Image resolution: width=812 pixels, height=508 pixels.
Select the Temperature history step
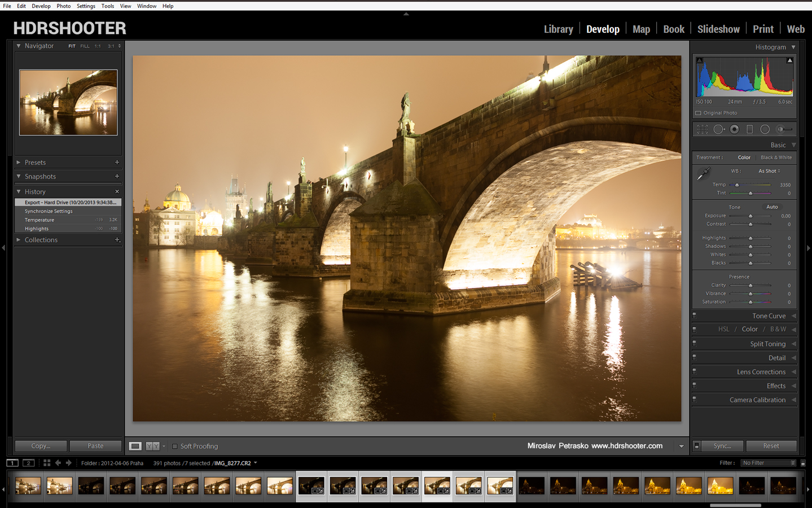tap(39, 220)
